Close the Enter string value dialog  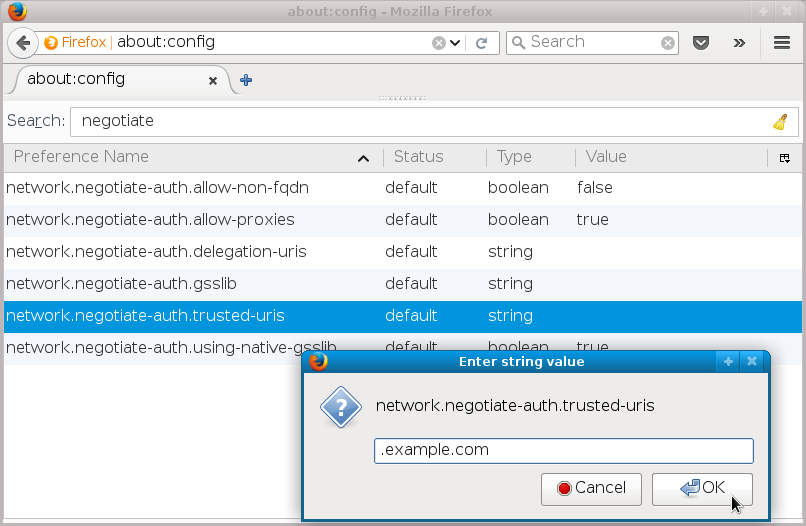(x=752, y=362)
